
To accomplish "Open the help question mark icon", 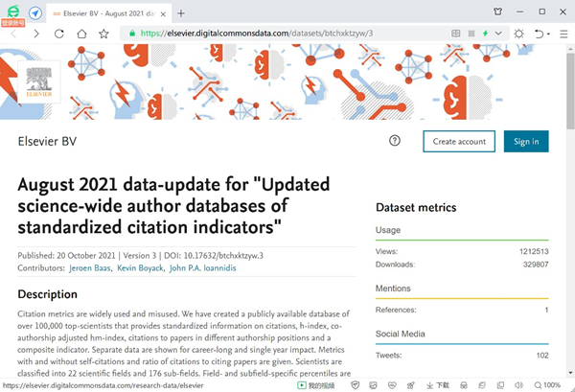I will tap(395, 141).
